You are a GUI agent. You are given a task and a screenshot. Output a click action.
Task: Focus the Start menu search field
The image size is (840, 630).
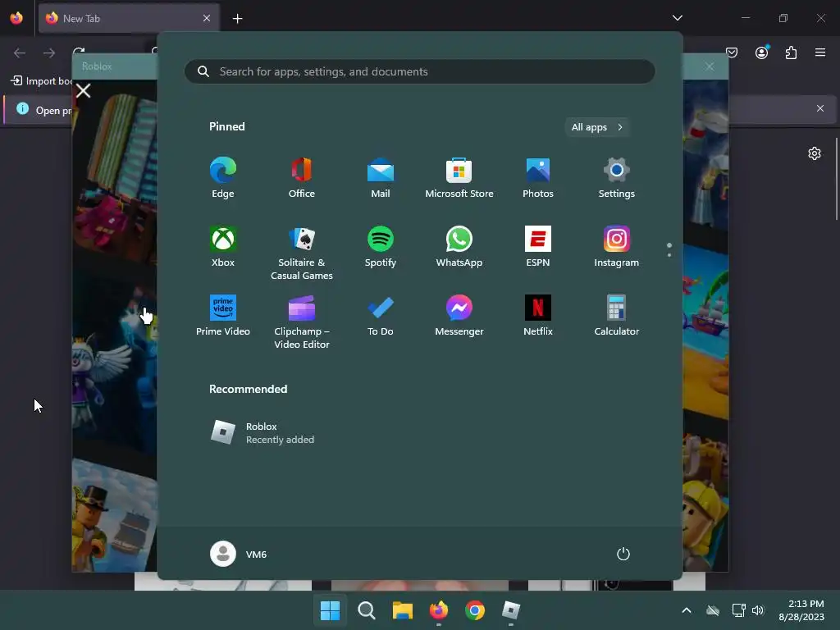(x=419, y=72)
